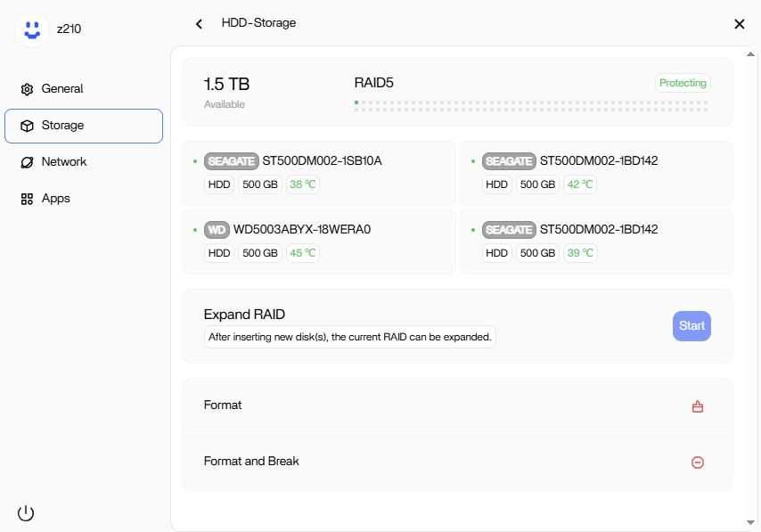The image size is (761, 532).
Task: Click the Network globe icon
Action: coord(27,162)
